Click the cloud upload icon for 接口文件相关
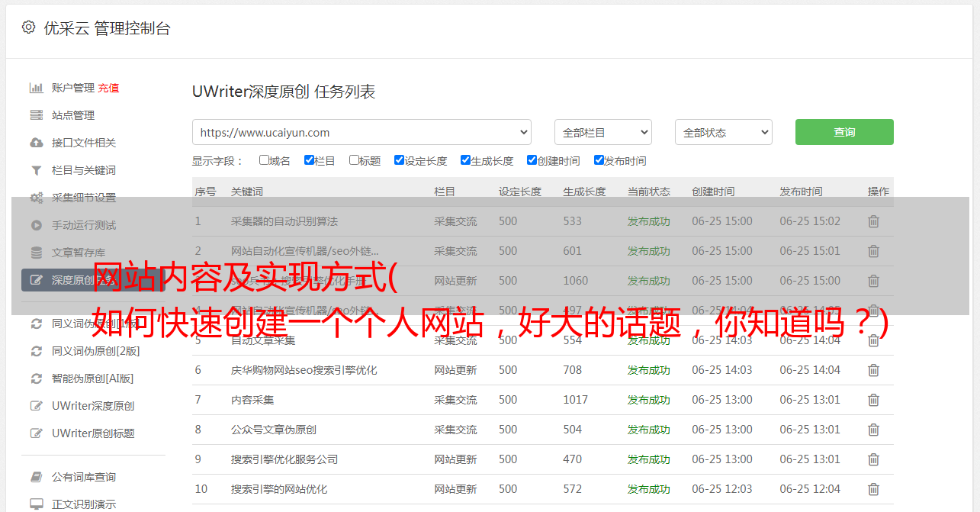This screenshot has width=980, height=512. pos(36,143)
